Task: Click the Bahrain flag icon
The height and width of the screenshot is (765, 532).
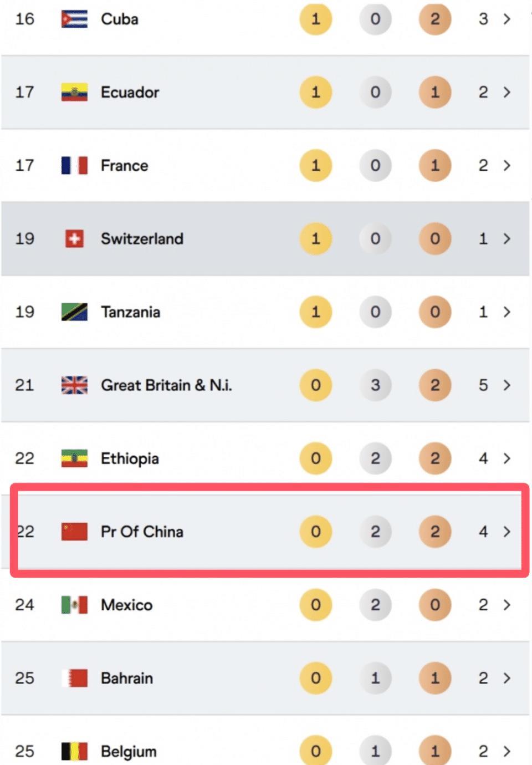Action: [74, 678]
